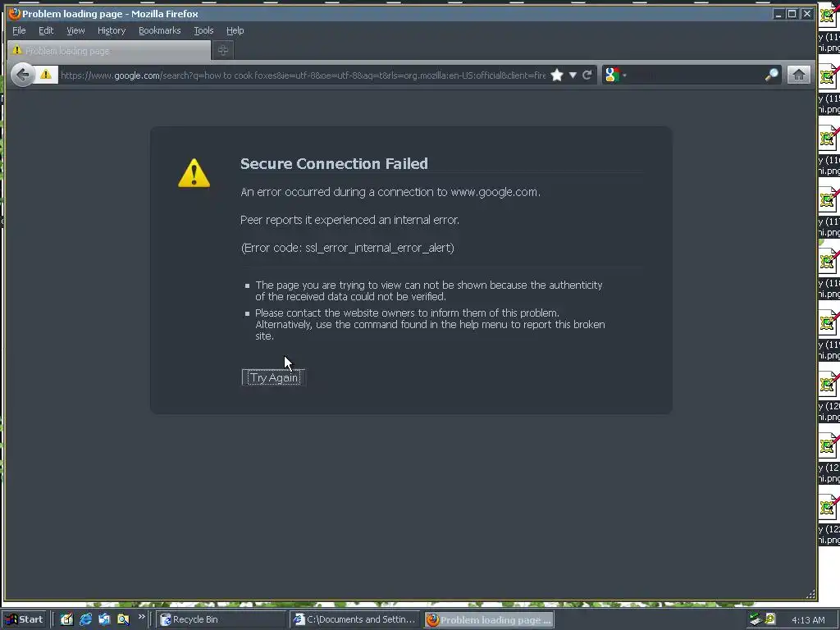This screenshot has width=840, height=630.
Task: Click the warning site identity icon
Action: pos(46,75)
